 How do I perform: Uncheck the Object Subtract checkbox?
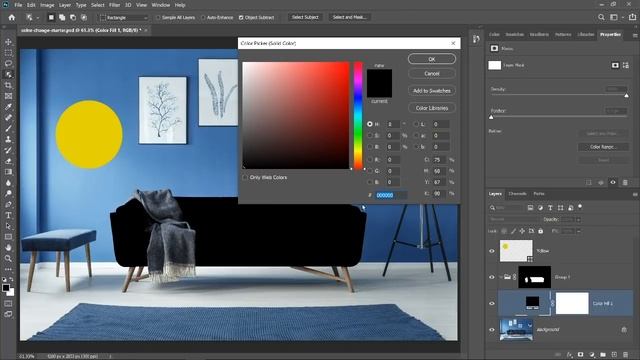pyautogui.click(x=241, y=18)
